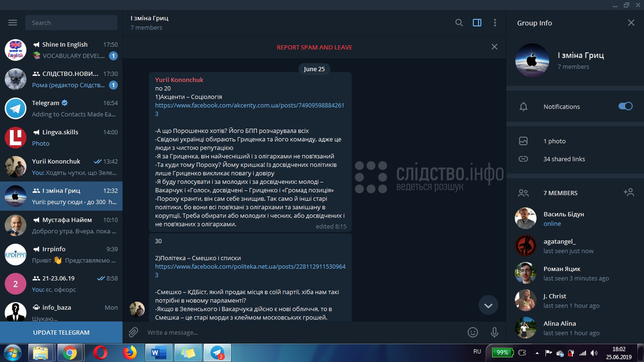Open the Windows Start menu
The image size is (644, 362).
click(13, 353)
